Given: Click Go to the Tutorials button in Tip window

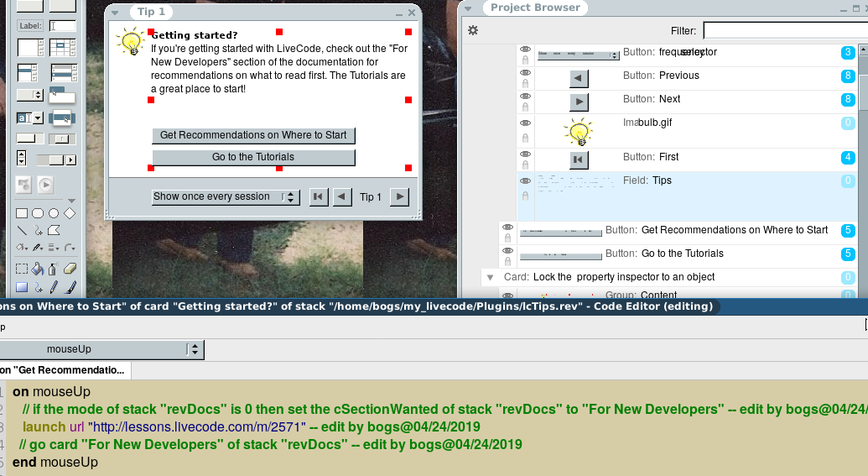Looking at the screenshot, I should [x=253, y=157].
